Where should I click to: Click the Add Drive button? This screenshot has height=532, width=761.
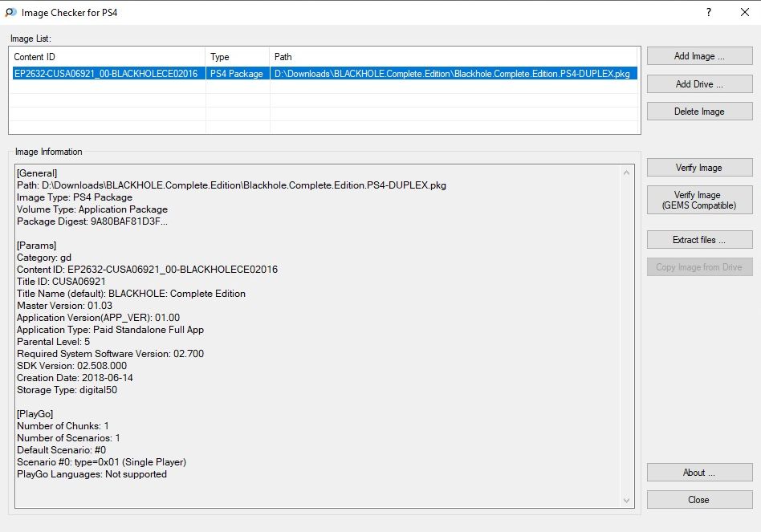pos(699,84)
